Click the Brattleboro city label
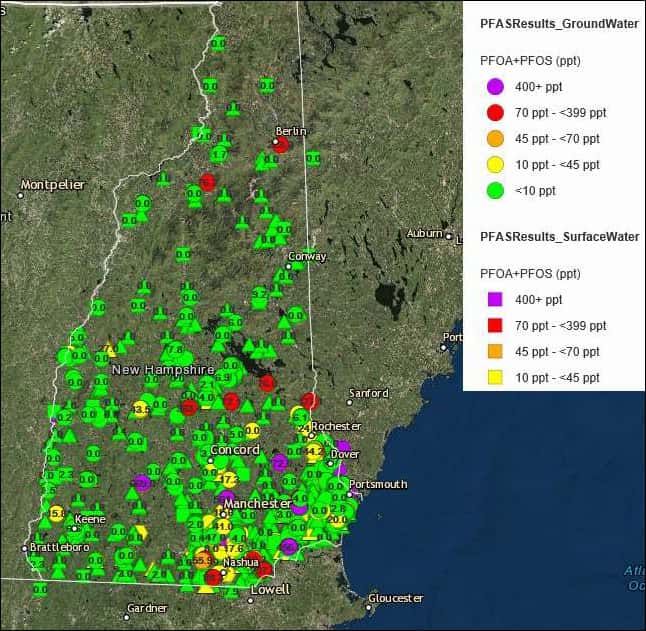Image resolution: width=646 pixels, height=631 pixels. (59, 547)
